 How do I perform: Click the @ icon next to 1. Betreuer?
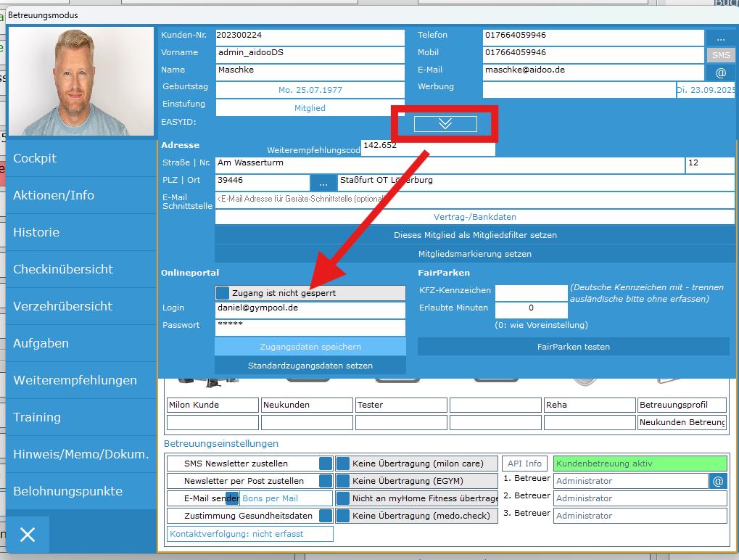718,481
